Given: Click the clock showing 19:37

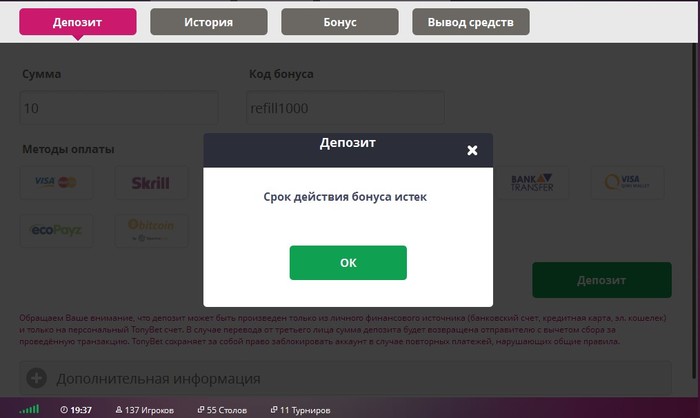Looking at the screenshot, I should click(76, 410).
